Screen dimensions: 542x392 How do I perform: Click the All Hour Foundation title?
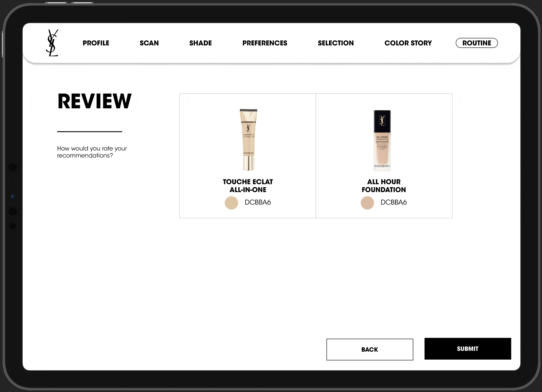pyautogui.click(x=384, y=186)
